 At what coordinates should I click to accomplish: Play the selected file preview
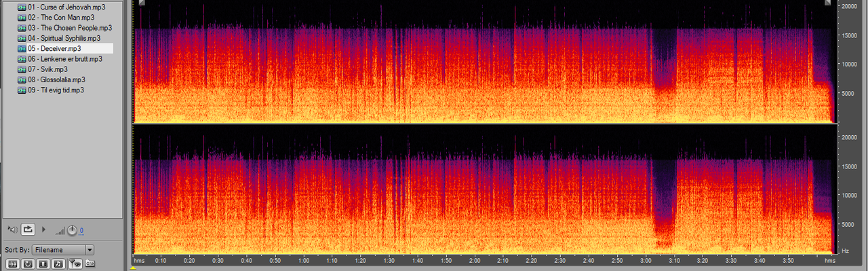[x=44, y=230]
